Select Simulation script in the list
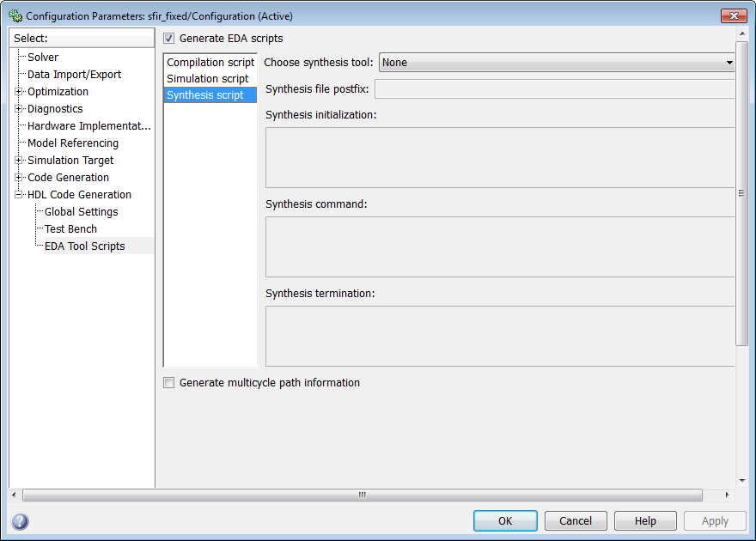The width and height of the screenshot is (756, 541). (210, 78)
